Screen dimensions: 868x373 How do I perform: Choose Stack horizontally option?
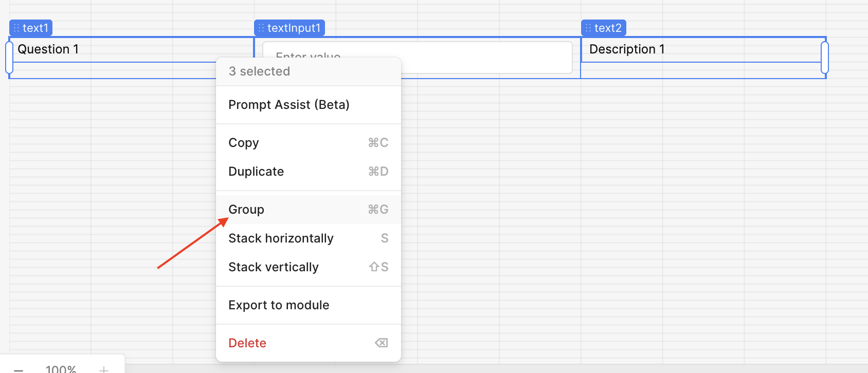[x=281, y=238]
